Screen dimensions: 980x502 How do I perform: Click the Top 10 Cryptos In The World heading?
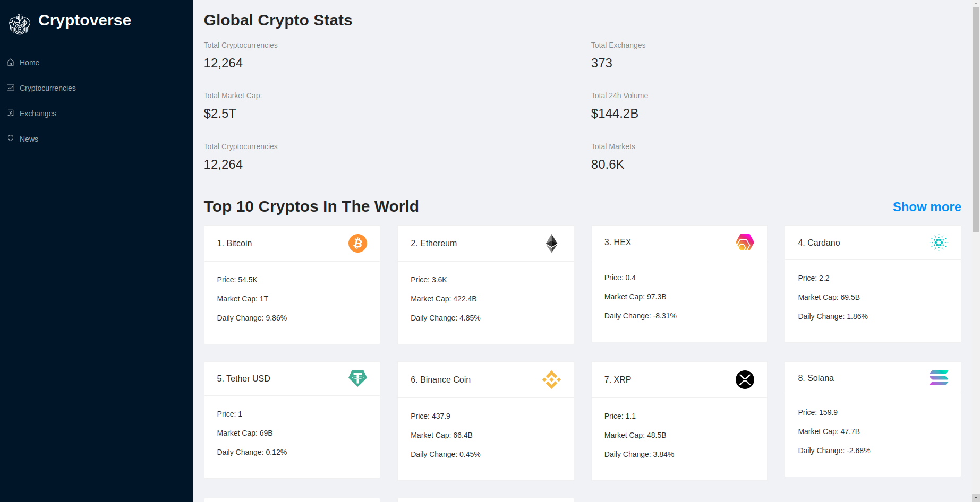click(x=311, y=206)
